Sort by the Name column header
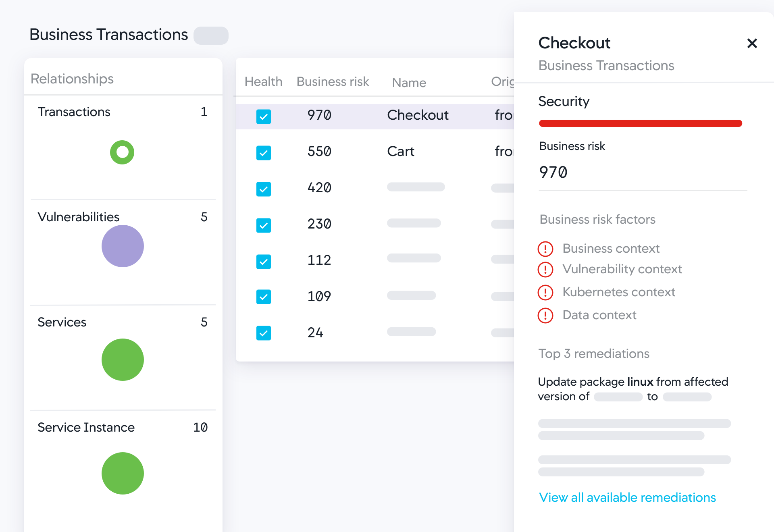Image resolution: width=774 pixels, height=532 pixels. (409, 83)
